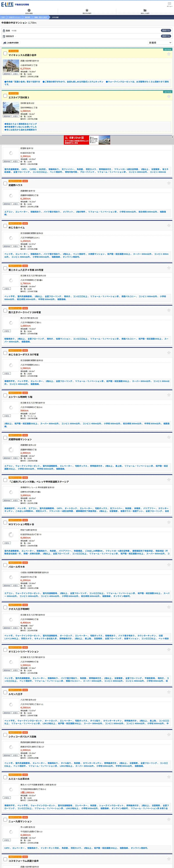174x868 pixels.
Task: Check パロール代々木 checkbox
Action: 5,565
